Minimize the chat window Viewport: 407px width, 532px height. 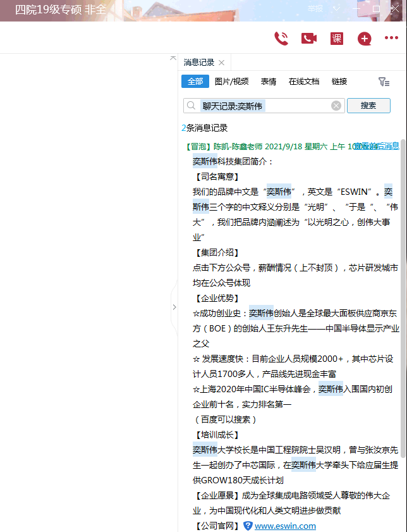point(356,8)
